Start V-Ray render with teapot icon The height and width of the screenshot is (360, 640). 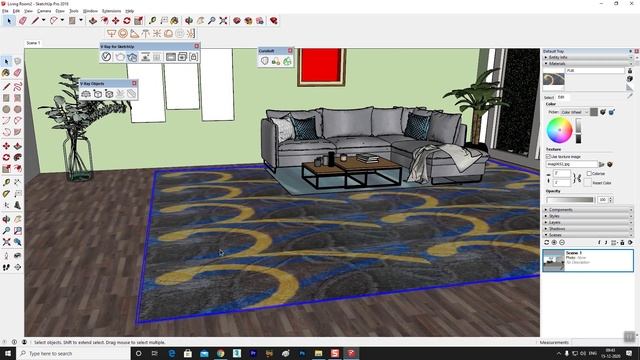click(119, 57)
